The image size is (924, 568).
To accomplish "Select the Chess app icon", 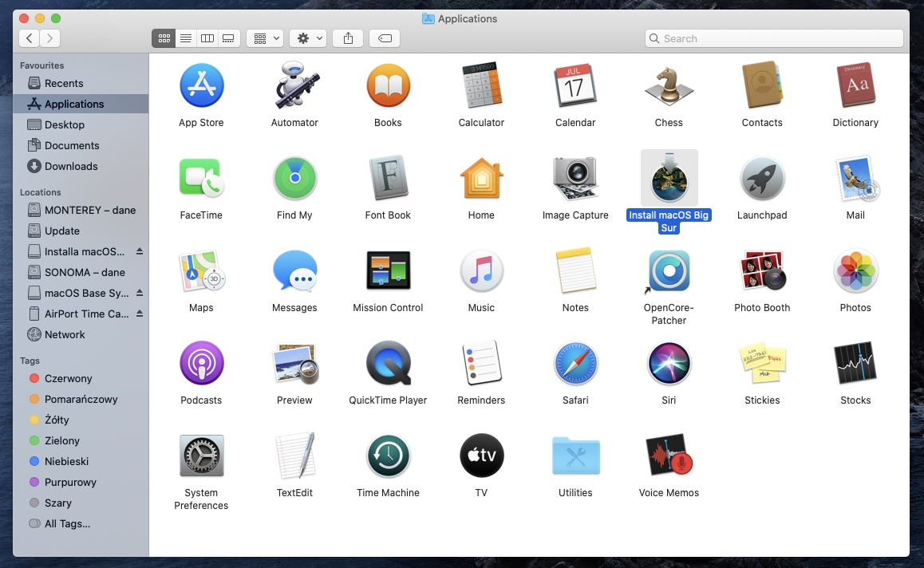I will (669, 86).
